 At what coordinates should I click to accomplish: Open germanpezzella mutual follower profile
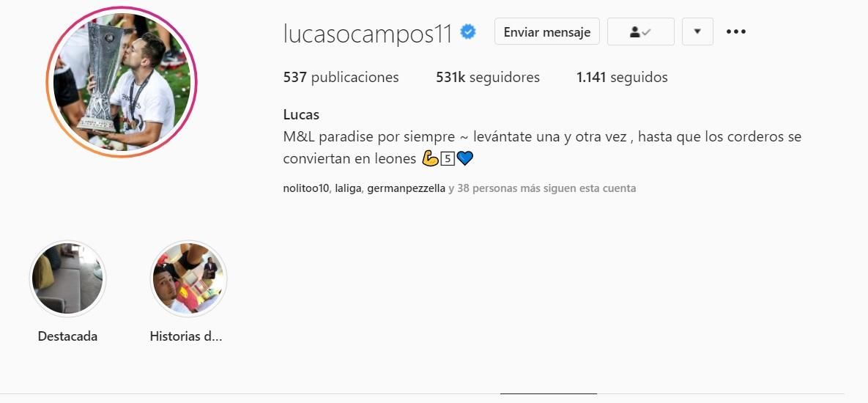click(x=407, y=188)
